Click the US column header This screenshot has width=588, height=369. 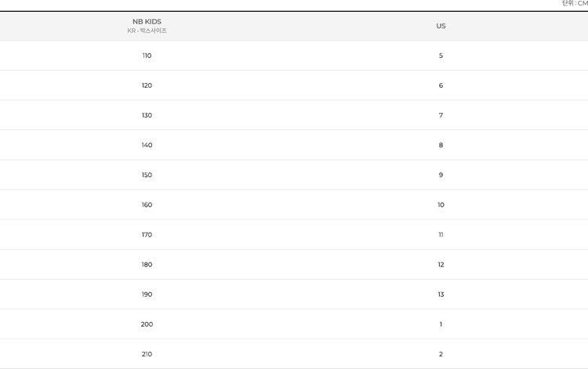click(441, 26)
